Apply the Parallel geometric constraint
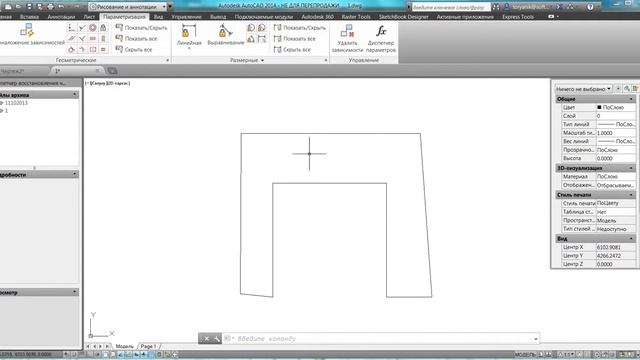Image resolution: width=640 pixels, height=360 pixels. [72, 39]
